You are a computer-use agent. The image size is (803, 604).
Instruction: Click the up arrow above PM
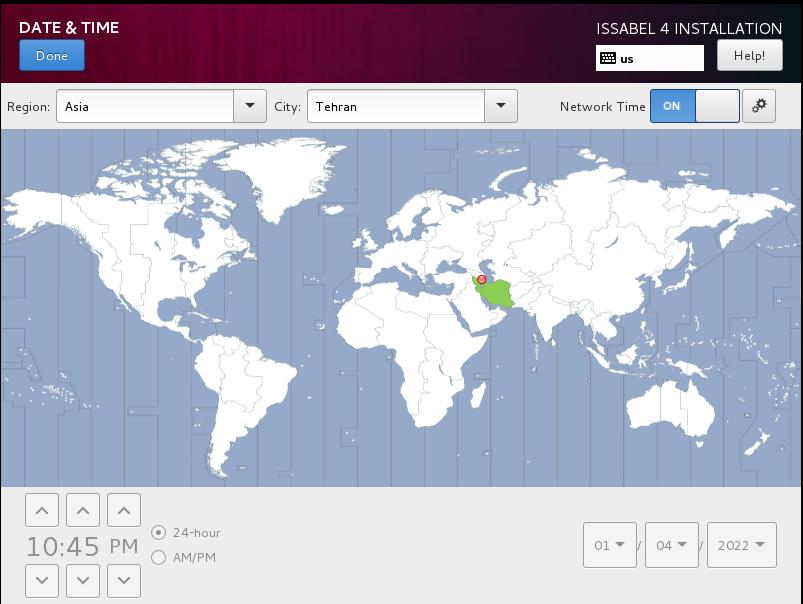pyautogui.click(x=124, y=511)
